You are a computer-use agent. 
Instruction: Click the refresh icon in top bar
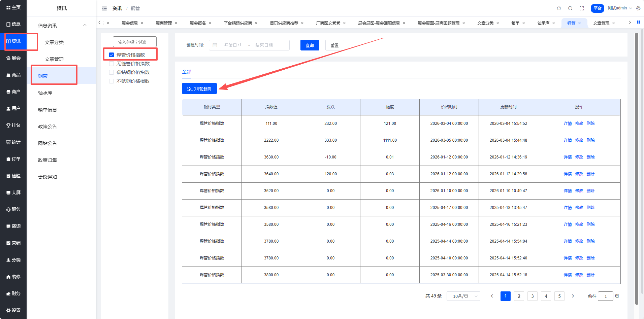tap(559, 8)
